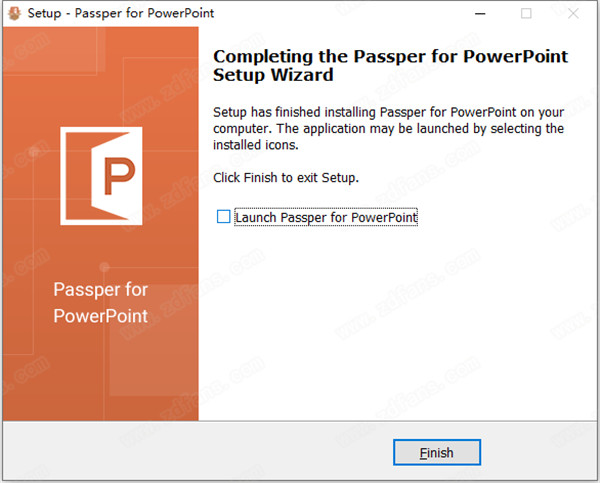Click 'Completing the Passper for PowerPoint Setup Wizard' heading

[x=390, y=65]
